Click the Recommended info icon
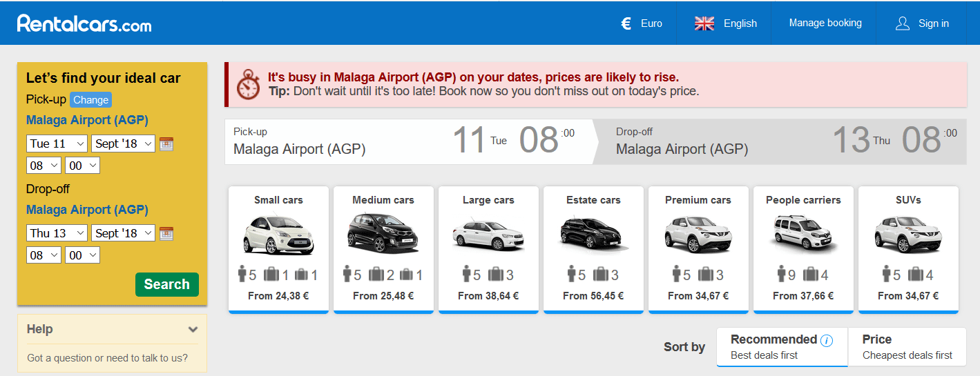Image resolution: width=980 pixels, height=376 pixels. tap(827, 340)
